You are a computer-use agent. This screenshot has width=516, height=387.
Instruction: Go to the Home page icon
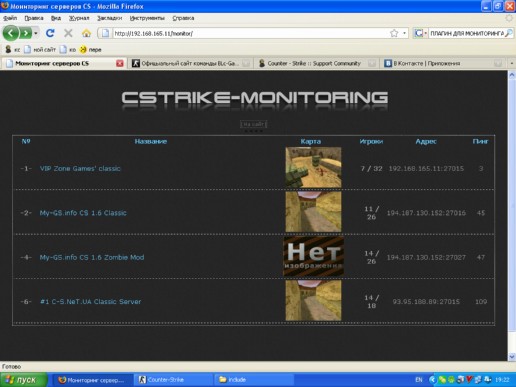click(86, 33)
